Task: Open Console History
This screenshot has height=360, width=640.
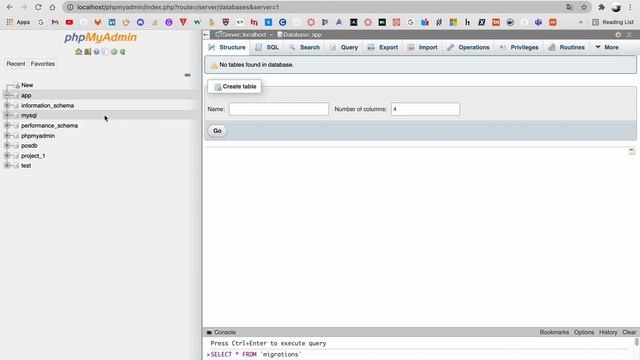Action: 608,332
